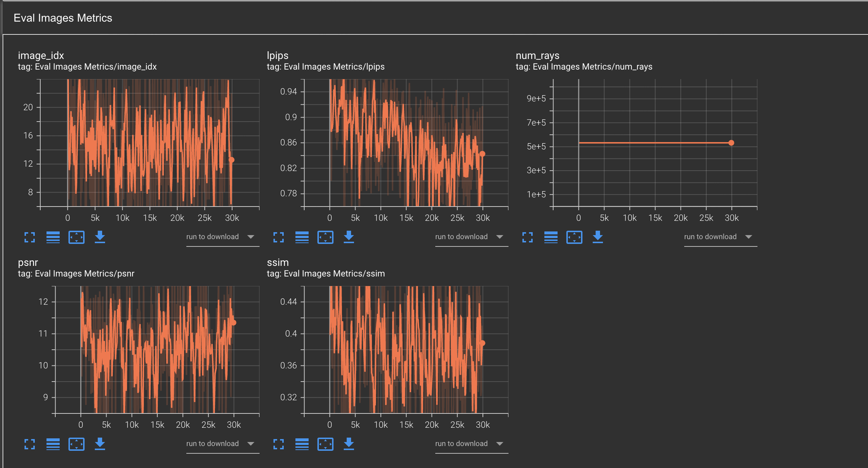The width and height of the screenshot is (868, 468).
Task: Download the psnr chart data
Action: point(100,444)
